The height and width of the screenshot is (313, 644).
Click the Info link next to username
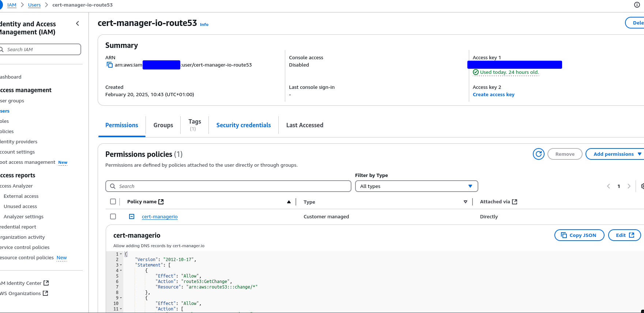point(204,24)
